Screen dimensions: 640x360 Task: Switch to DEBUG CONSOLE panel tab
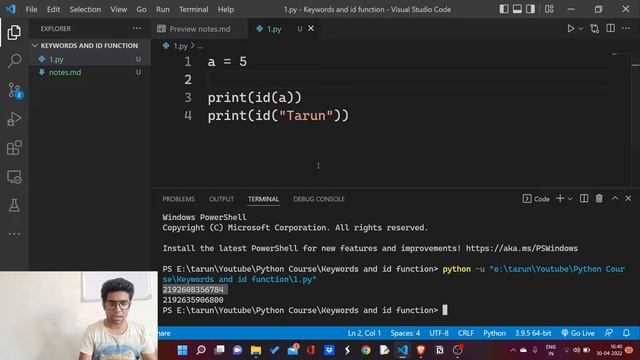click(x=319, y=199)
